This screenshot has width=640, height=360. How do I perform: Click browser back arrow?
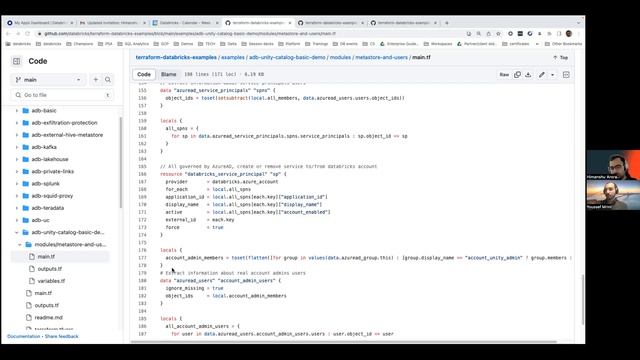[8, 33]
